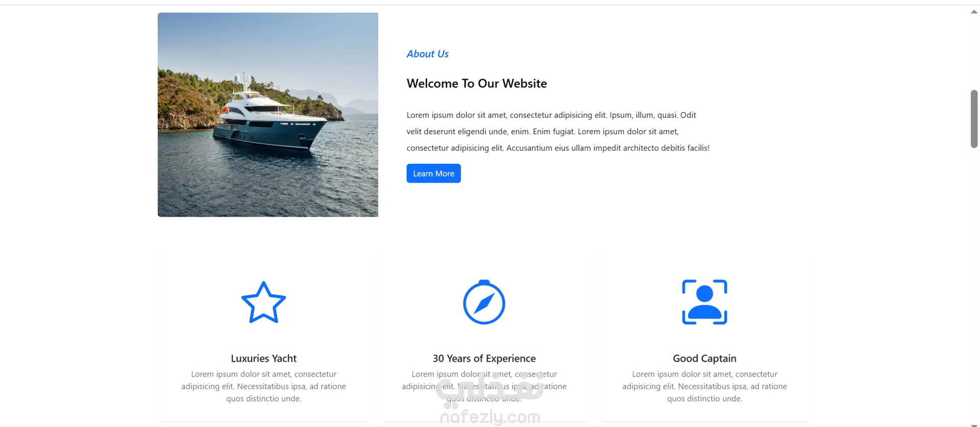Click the nafezly.com watermark logo
Image resolution: width=980 pixels, height=427 pixels.
point(490,417)
